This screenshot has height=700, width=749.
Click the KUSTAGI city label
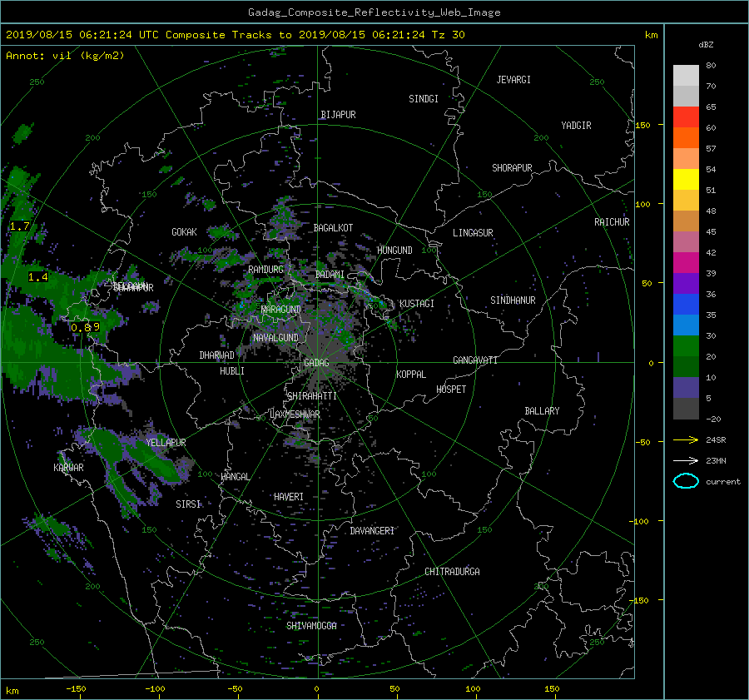(417, 304)
